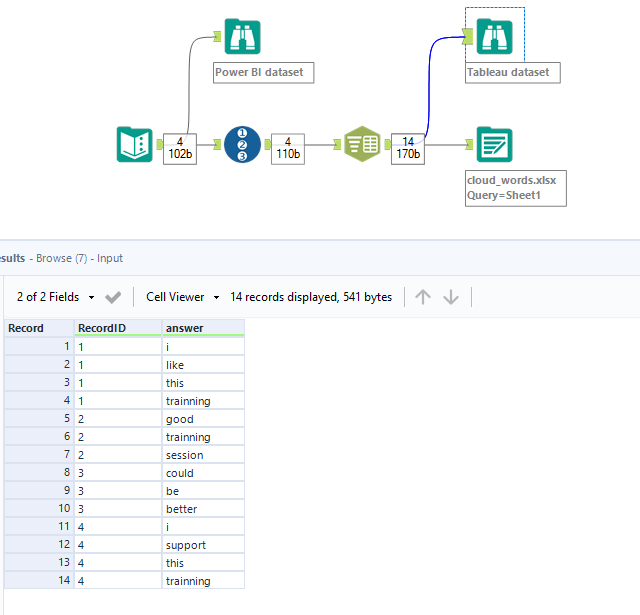Jump to next record with down arrow
This screenshot has height=615, width=640.
pos(451,297)
